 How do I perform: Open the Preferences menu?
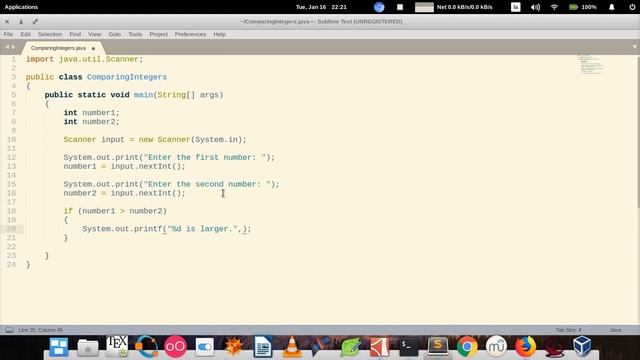[190, 34]
